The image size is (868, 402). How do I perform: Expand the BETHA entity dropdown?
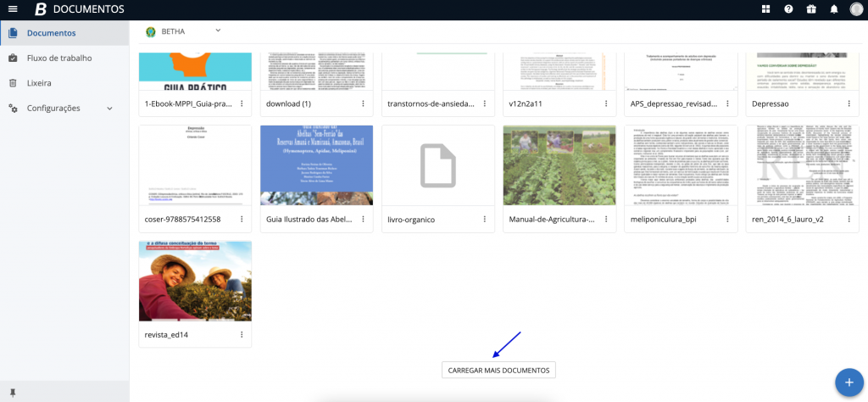coord(218,31)
